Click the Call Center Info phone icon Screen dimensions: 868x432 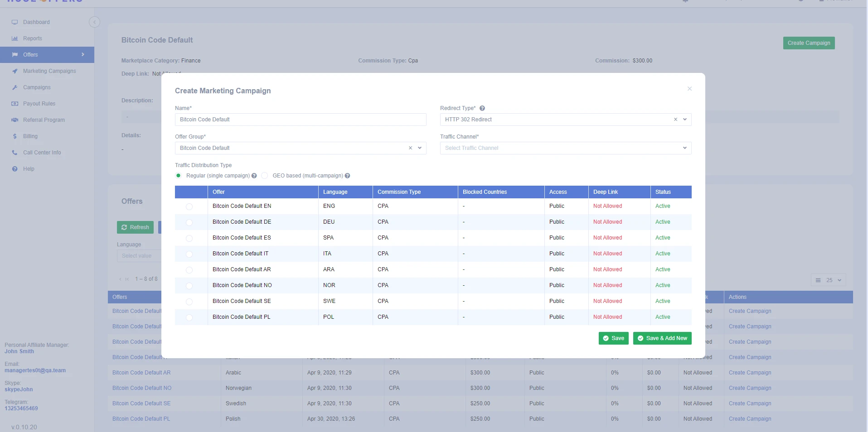pyautogui.click(x=15, y=153)
